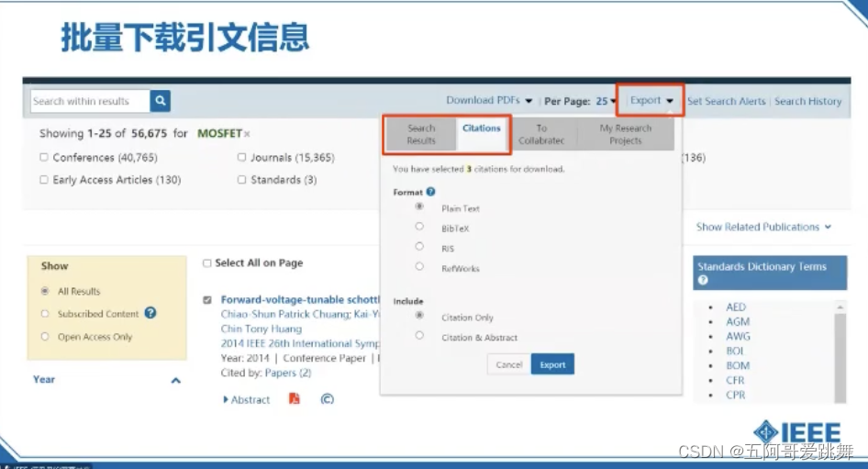
Task: Click the AED dictionary term
Action: [x=736, y=307]
